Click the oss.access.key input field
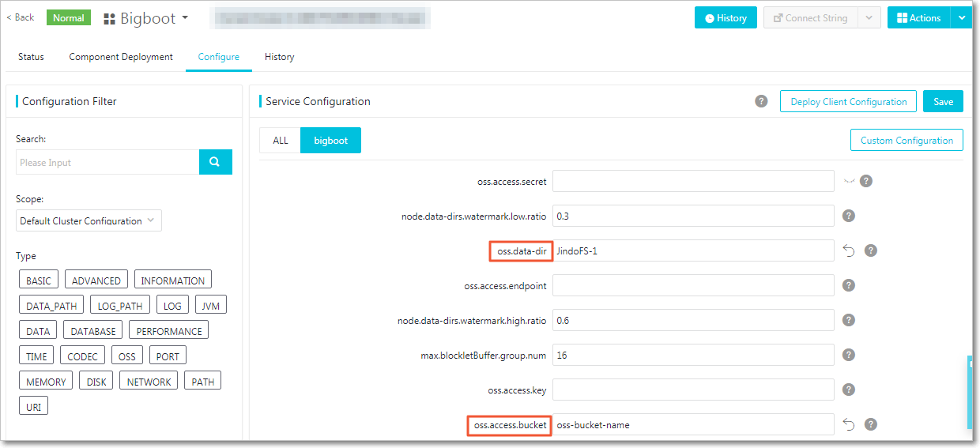 (x=693, y=390)
